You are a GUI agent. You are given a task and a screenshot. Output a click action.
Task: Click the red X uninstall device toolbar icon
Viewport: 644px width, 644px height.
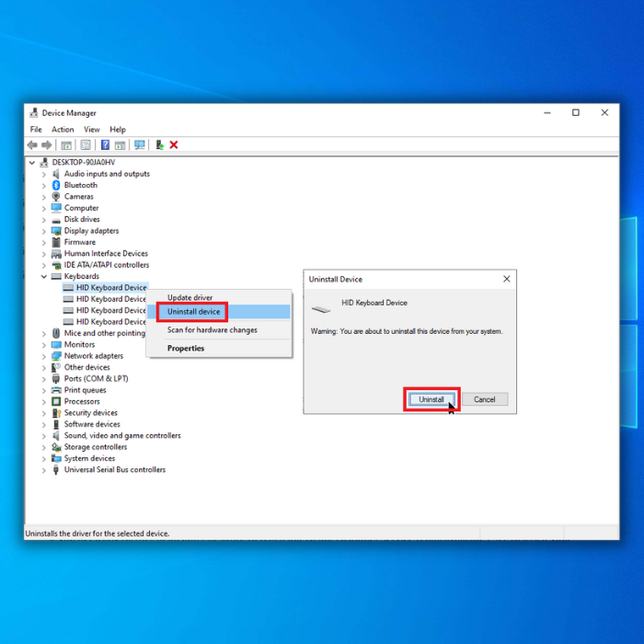[x=174, y=145]
